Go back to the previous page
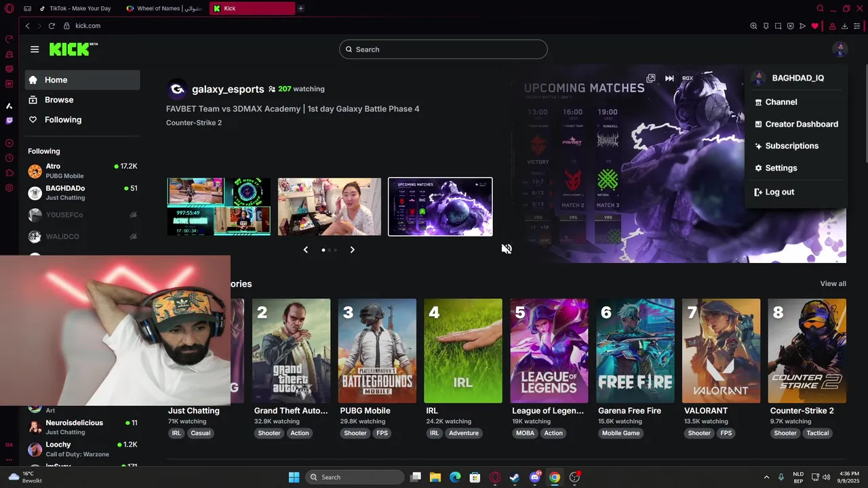The height and width of the screenshot is (488, 868). coord(27,26)
